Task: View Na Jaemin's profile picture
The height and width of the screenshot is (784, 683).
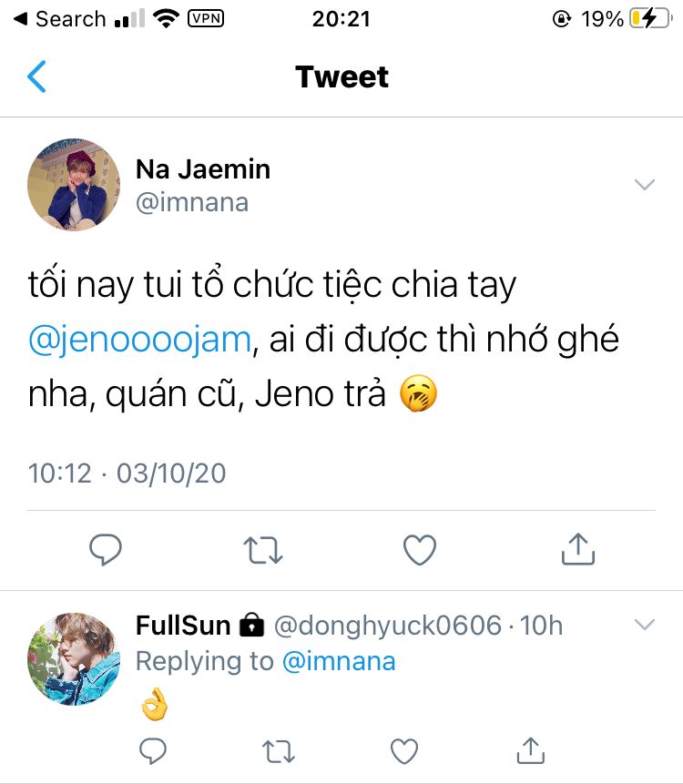Action: (x=75, y=185)
